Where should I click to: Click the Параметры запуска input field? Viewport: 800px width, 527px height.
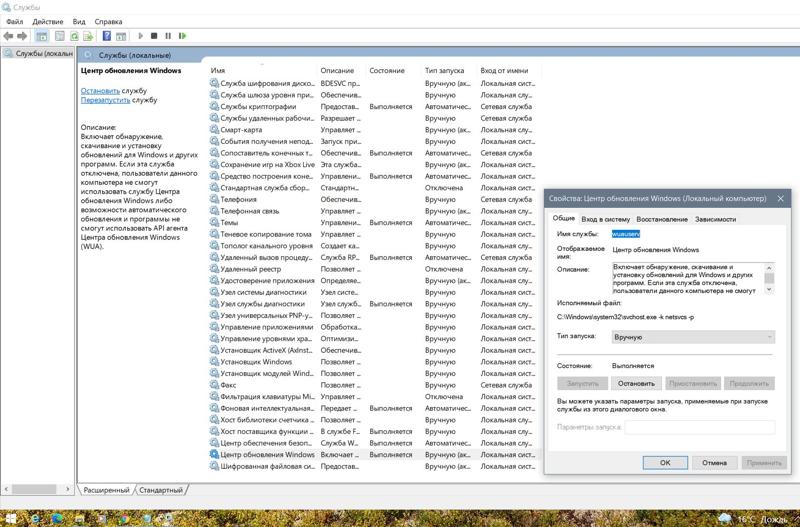(x=699, y=427)
